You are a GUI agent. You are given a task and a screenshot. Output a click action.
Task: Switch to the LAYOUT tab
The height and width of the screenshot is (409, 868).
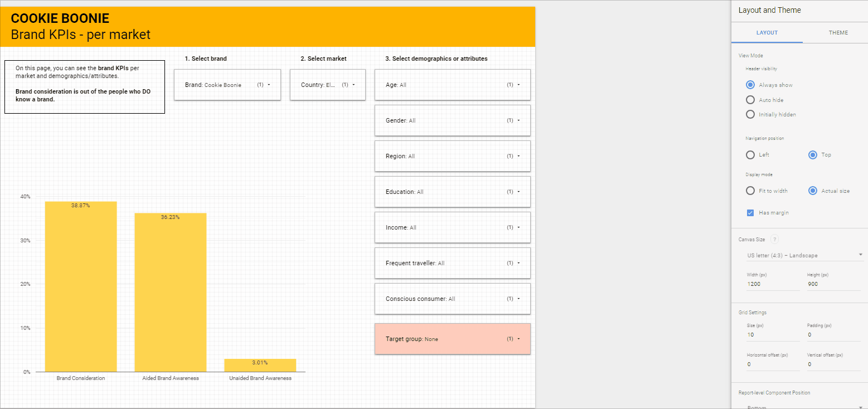pyautogui.click(x=767, y=33)
